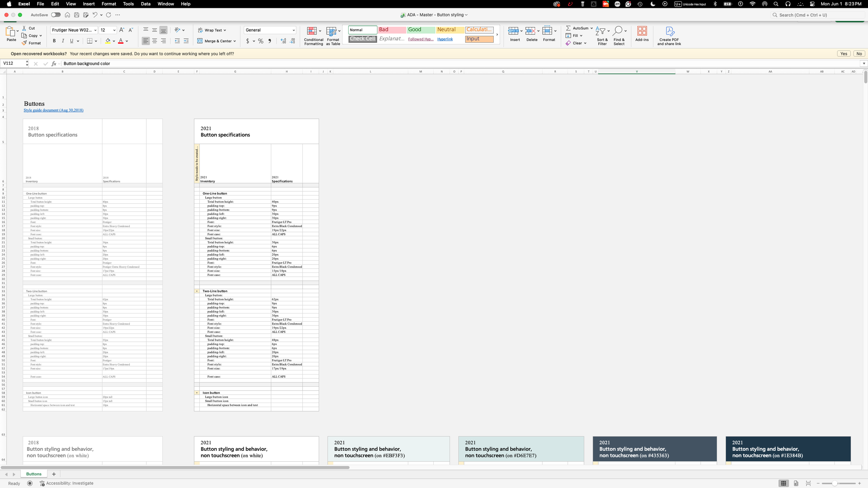Decrease indent
The height and width of the screenshot is (488, 868).
click(x=177, y=41)
